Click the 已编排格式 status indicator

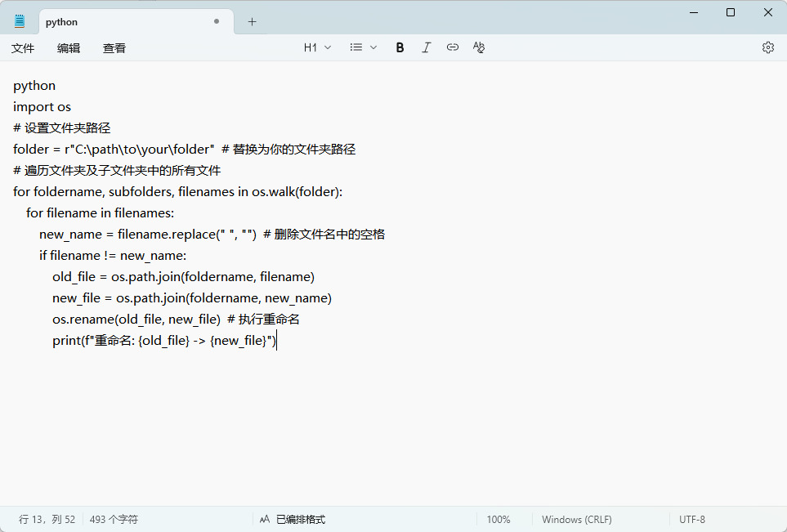point(293,519)
